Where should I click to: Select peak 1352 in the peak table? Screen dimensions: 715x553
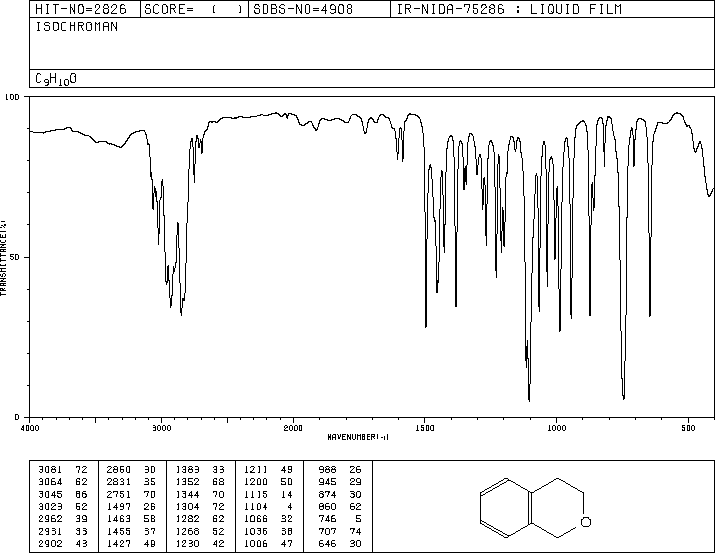[187, 482]
